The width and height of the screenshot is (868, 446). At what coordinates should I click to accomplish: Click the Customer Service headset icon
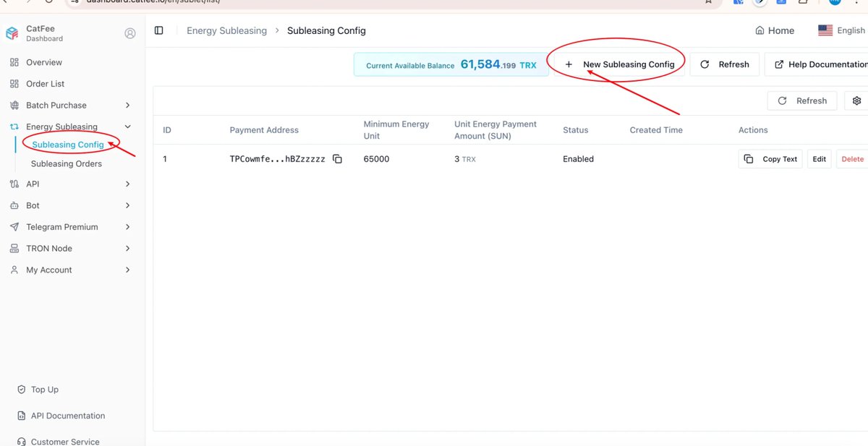[x=21, y=441]
